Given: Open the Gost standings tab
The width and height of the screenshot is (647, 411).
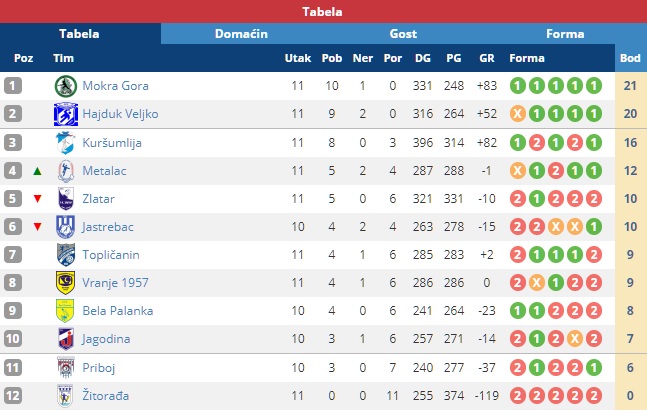Looking at the screenshot, I should pyautogui.click(x=403, y=34).
